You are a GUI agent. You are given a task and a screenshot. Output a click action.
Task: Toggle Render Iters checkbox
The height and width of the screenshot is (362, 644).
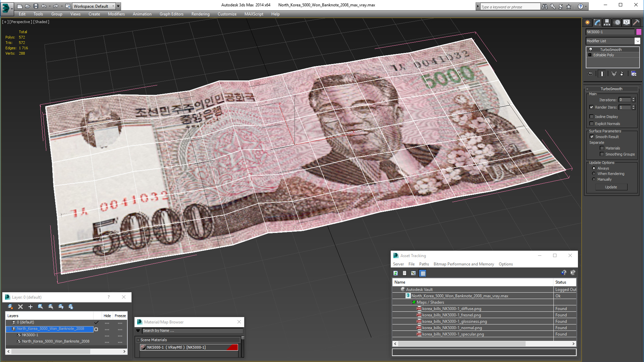point(592,107)
